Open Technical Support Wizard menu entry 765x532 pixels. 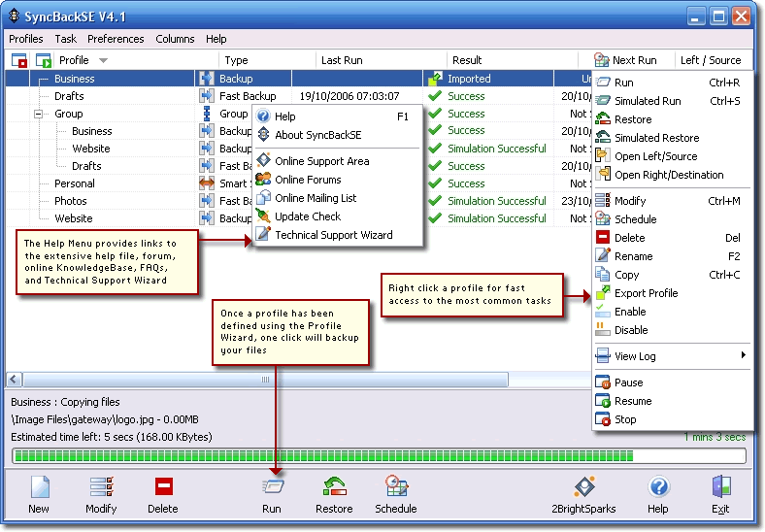coord(333,235)
